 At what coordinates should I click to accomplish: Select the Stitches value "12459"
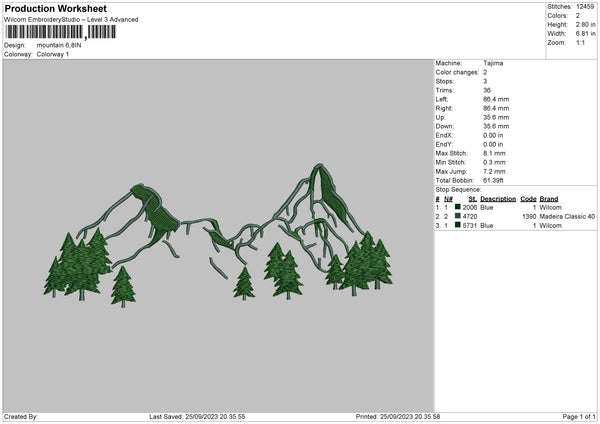coord(585,7)
